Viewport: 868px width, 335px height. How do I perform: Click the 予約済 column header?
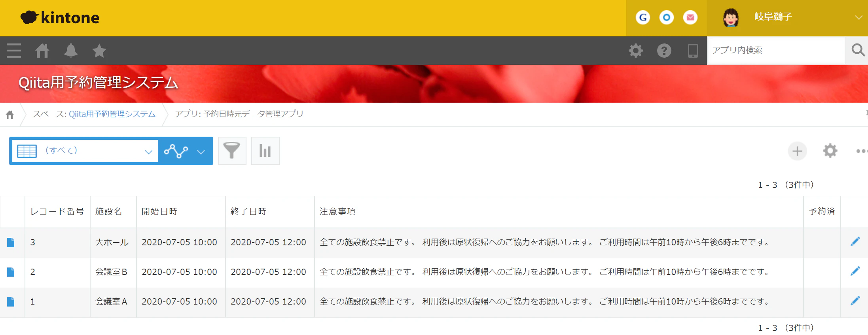822,212
